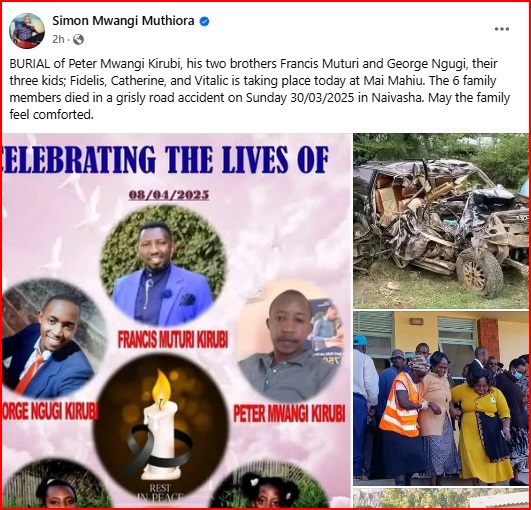The image size is (531, 510).
Task: Open Simon Mwangi Muthiora profile name link
Action: 123,21
